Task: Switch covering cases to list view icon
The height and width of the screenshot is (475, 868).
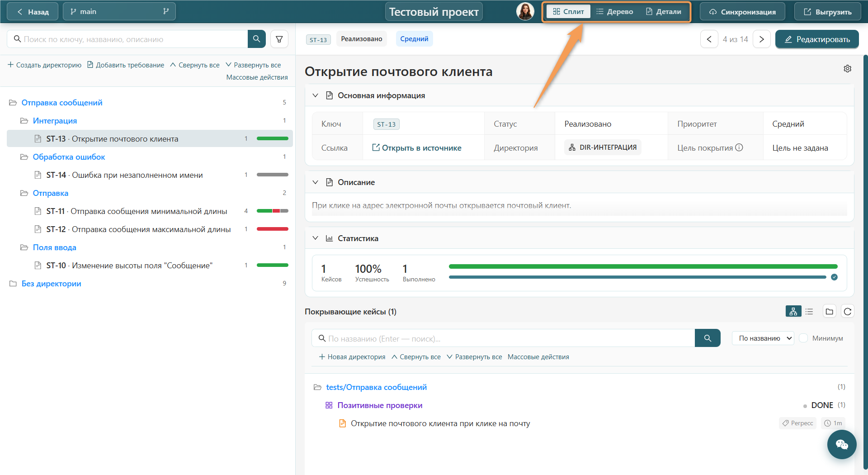Action: pyautogui.click(x=809, y=311)
